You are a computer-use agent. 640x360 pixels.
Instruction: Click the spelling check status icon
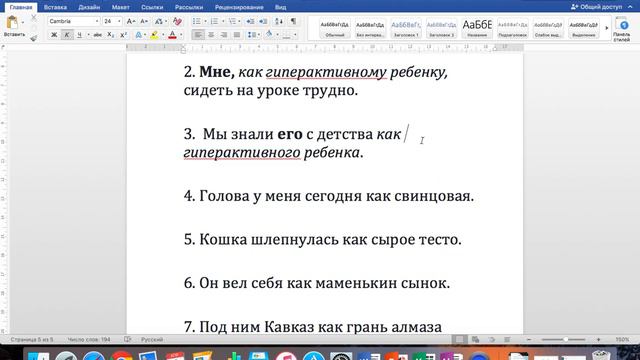128,340
